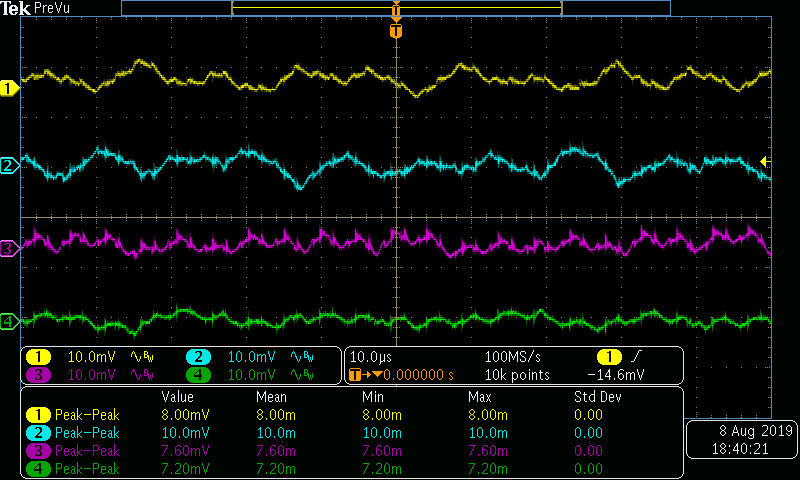The width and height of the screenshot is (800, 480).
Task: Click the rising edge trigger slope icon
Action: pos(637,357)
